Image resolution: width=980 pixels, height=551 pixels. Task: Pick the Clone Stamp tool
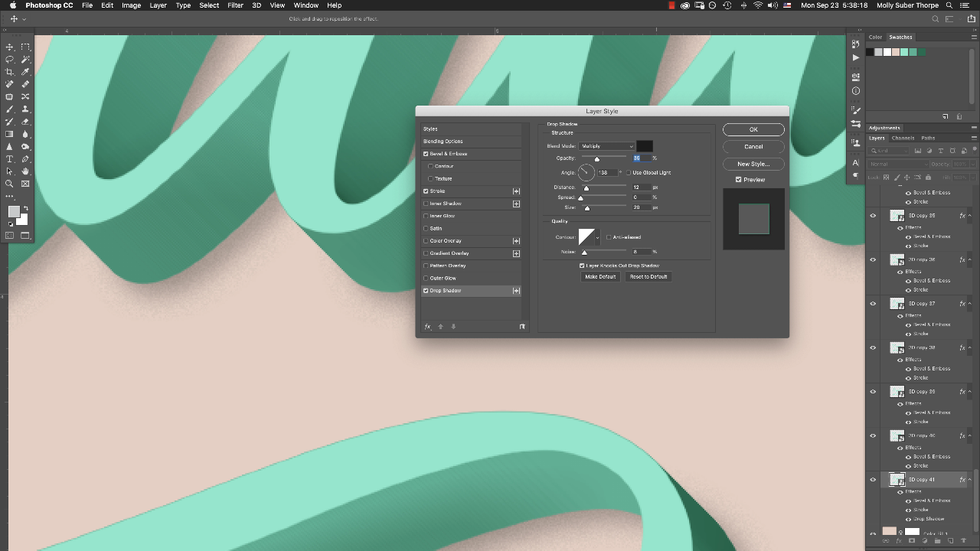click(25, 109)
